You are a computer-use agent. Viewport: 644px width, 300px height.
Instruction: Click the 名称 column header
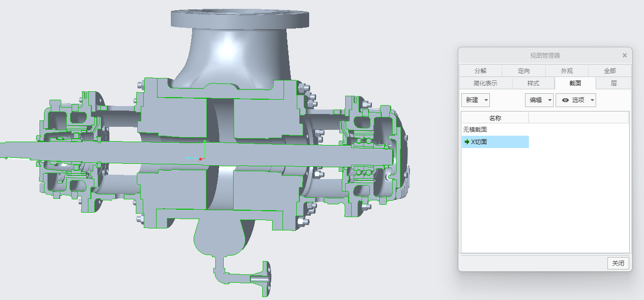point(495,118)
